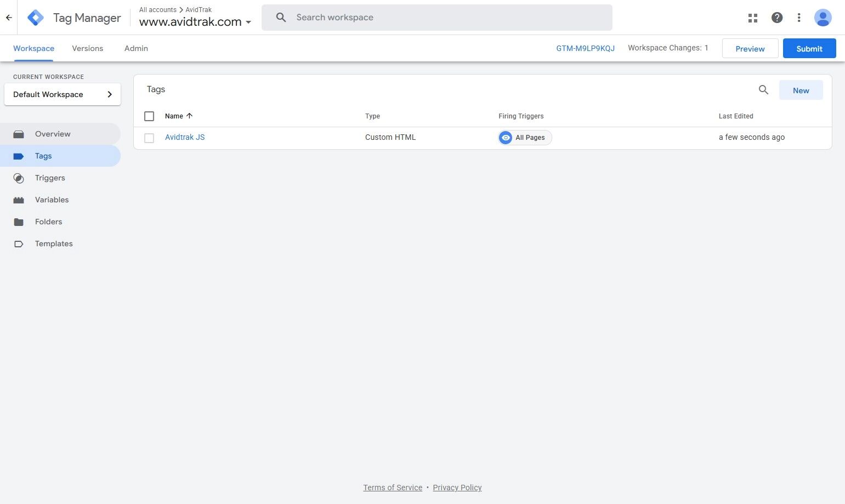Toggle the Name column sort arrow
The image size is (845, 504).
click(189, 116)
